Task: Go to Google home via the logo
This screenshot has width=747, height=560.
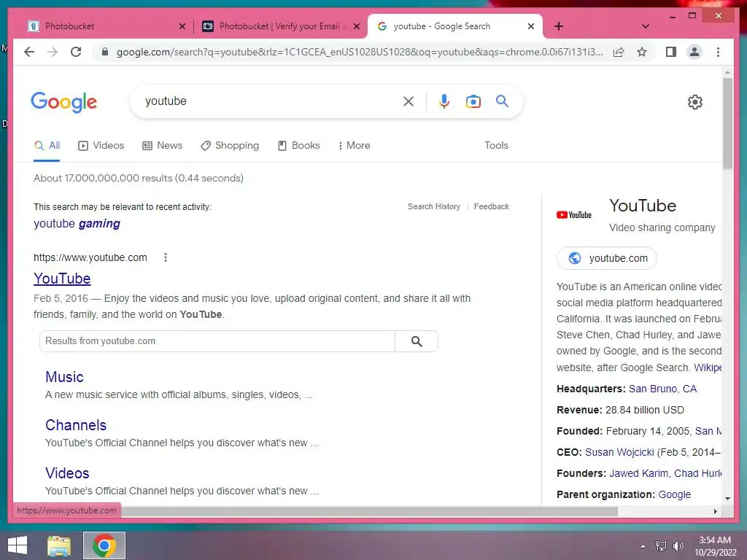Action: tap(64, 102)
